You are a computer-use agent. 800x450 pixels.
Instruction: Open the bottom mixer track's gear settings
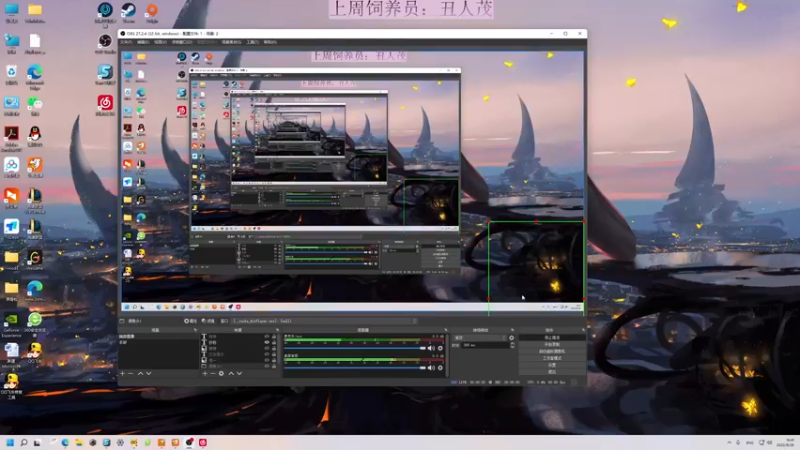tap(440, 367)
